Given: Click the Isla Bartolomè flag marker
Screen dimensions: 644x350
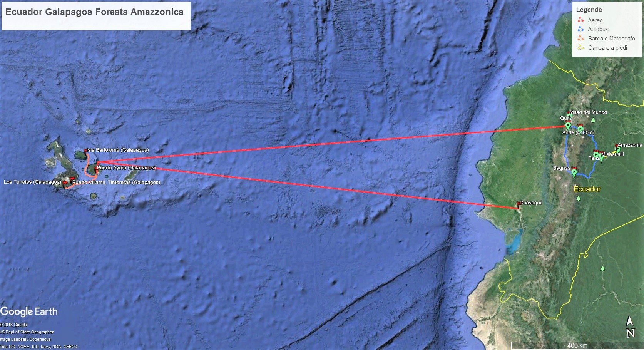Looking at the screenshot, I should (85, 152).
